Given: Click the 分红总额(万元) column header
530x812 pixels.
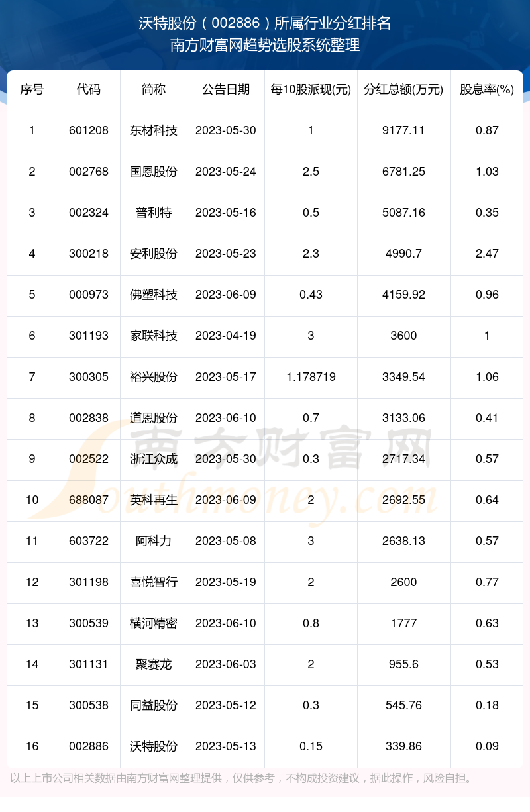Looking at the screenshot, I should tap(403, 89).
